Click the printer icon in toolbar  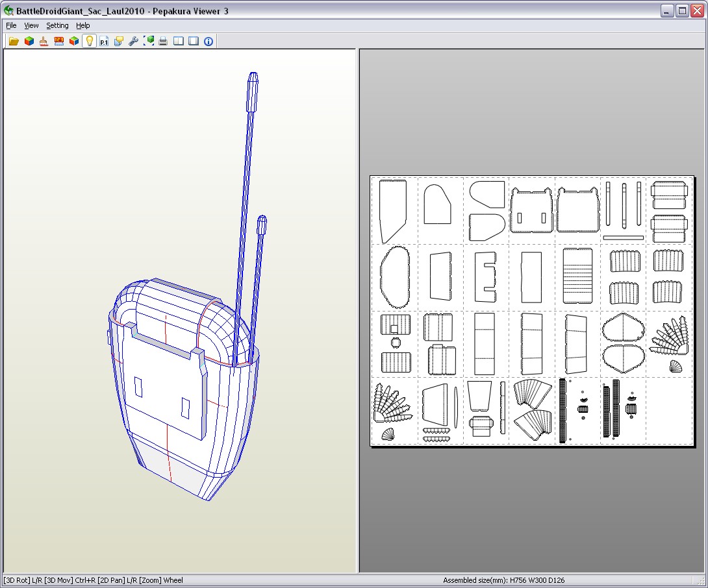[x=164, y=41]
